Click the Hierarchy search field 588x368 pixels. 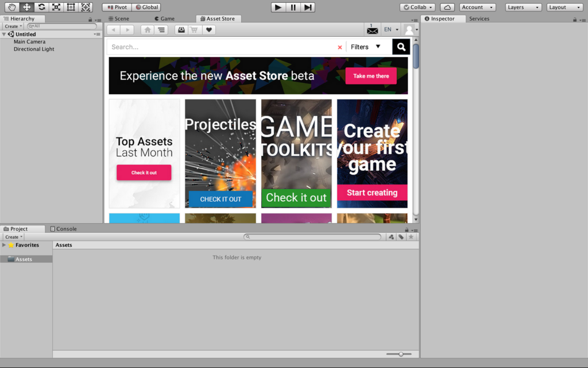tap(62, 26)
